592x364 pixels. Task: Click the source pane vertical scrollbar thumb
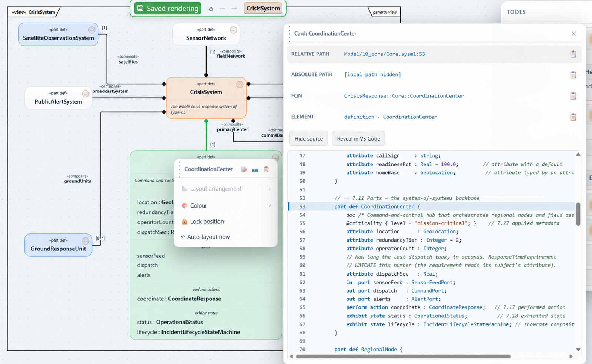point(578,214)
